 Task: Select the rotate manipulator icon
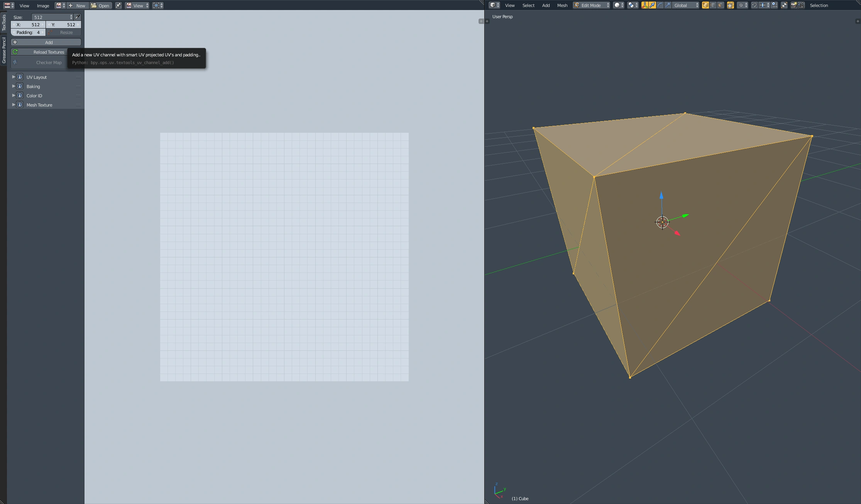point(660,5)
